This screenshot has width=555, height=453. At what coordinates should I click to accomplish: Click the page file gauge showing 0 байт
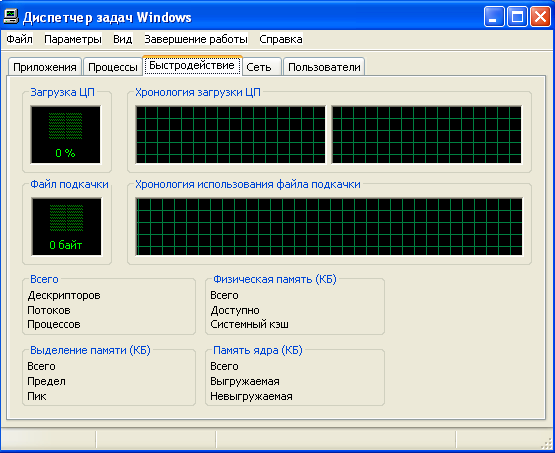tap(66, 226)
